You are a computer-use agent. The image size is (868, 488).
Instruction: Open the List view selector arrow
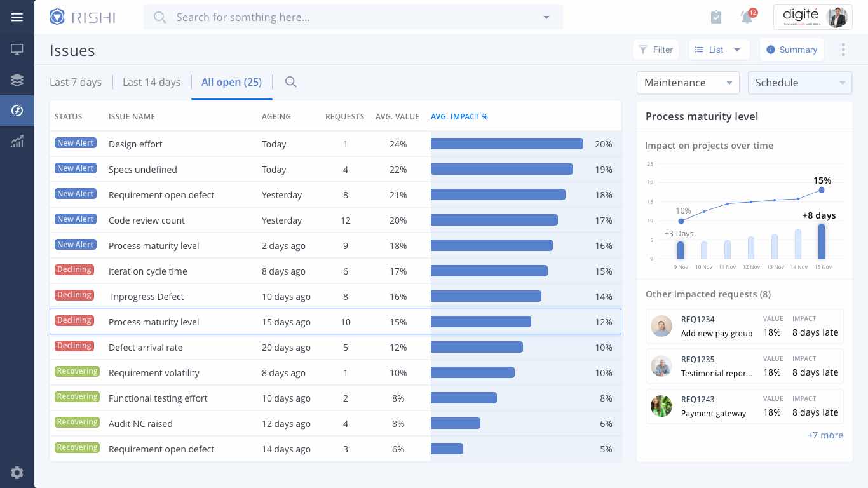[x=737, y=50]
